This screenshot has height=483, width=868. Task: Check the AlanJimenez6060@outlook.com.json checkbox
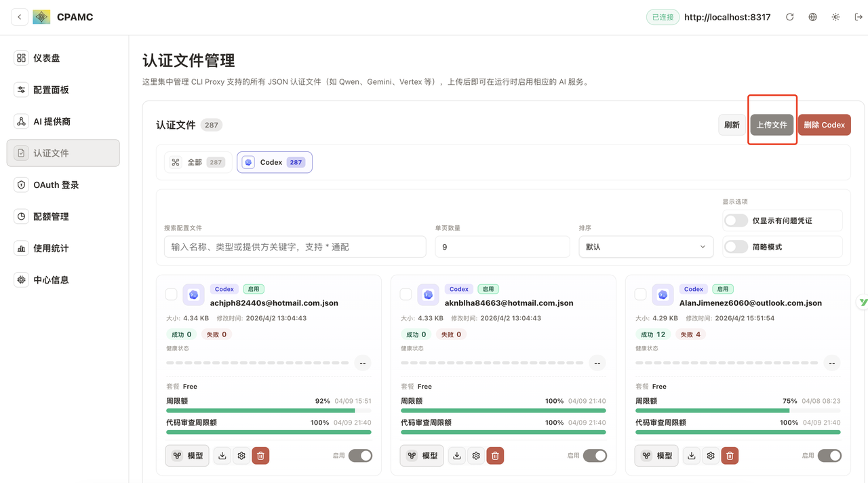point(640,294)
